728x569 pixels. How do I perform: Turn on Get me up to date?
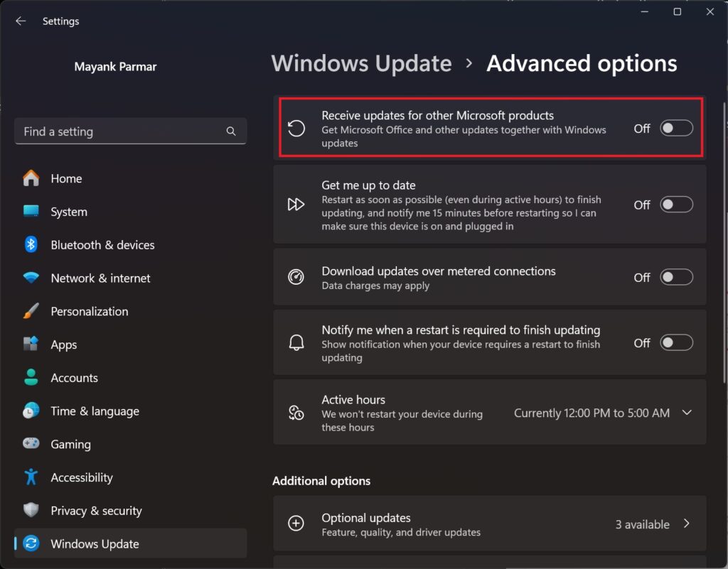(675, 205)
